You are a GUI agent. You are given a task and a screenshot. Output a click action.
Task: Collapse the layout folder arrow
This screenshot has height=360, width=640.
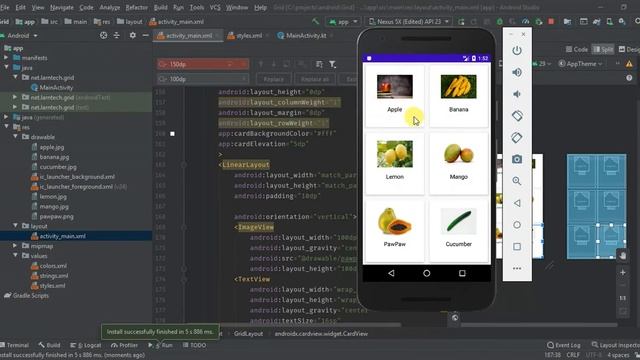(16, 226)
